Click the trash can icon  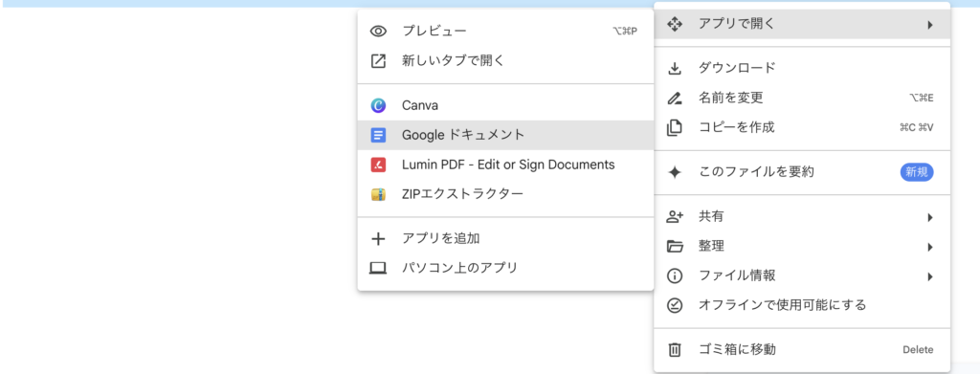click(x=675, y=350)
